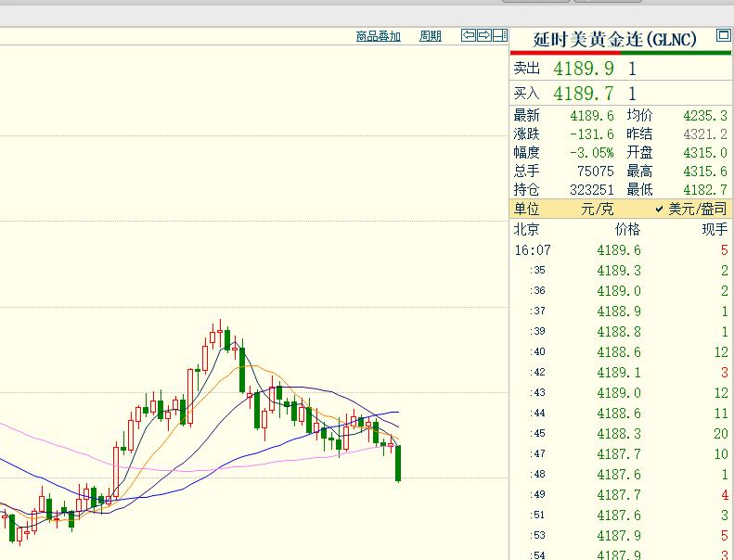
Task: Select the 幅度 value -3.05%
Action: (592, 153)
